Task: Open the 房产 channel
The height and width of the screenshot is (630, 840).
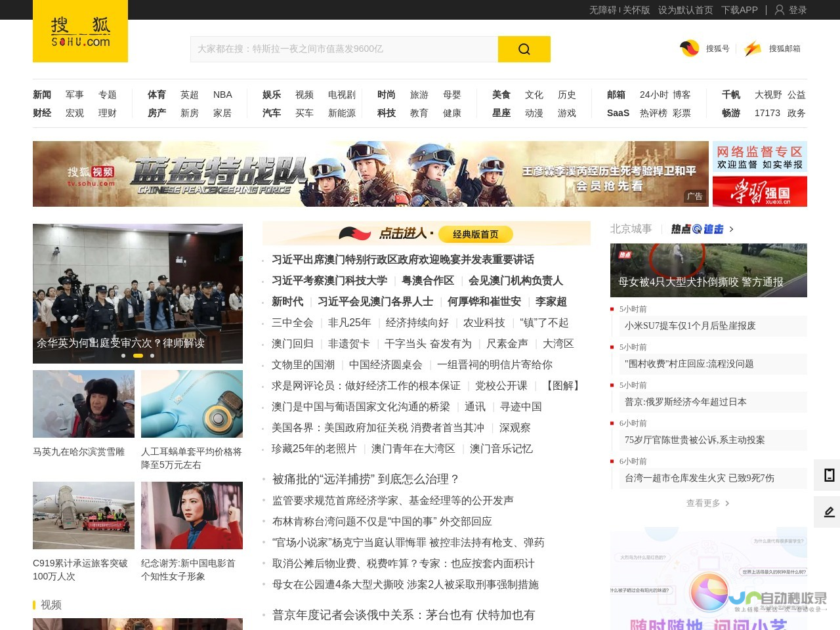Action: coord(157,113)
